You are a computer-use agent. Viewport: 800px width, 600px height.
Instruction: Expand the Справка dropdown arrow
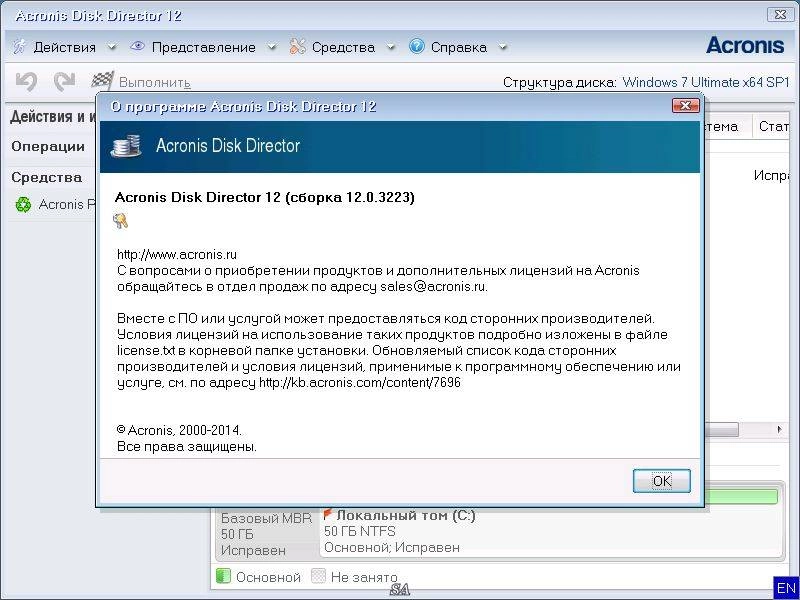point(503,47)
